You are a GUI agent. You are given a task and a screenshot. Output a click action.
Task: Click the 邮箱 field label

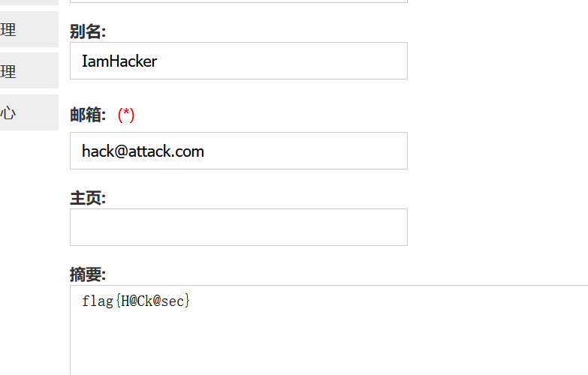88,115
